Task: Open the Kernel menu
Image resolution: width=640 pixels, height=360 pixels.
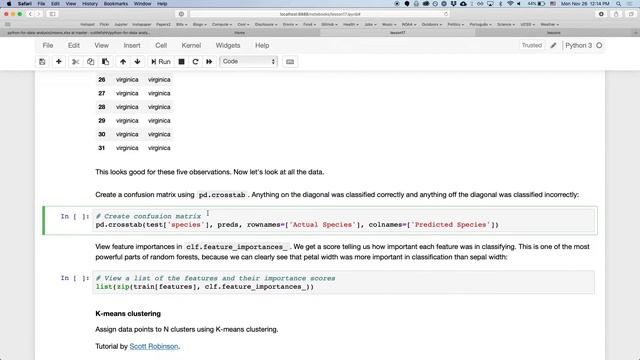Action: pyautogui.click(x=191, y=45)
